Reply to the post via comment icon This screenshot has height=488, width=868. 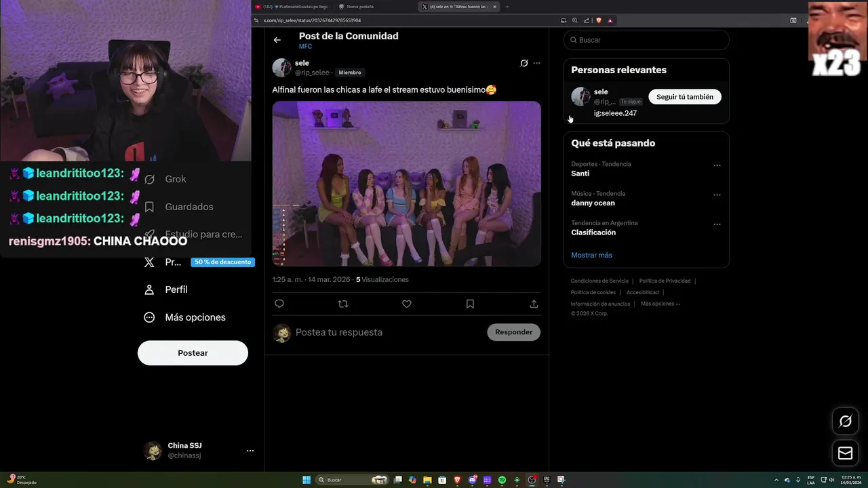(279, 304)
